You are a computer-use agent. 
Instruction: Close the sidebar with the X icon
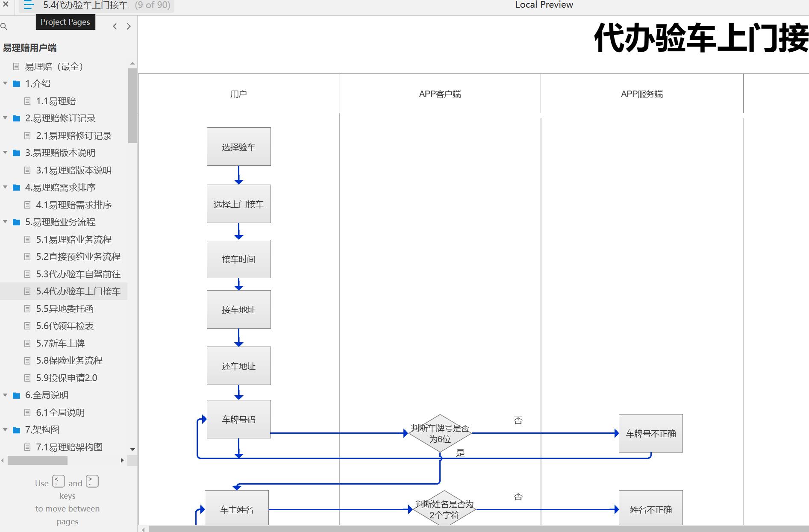click(6, 5)
